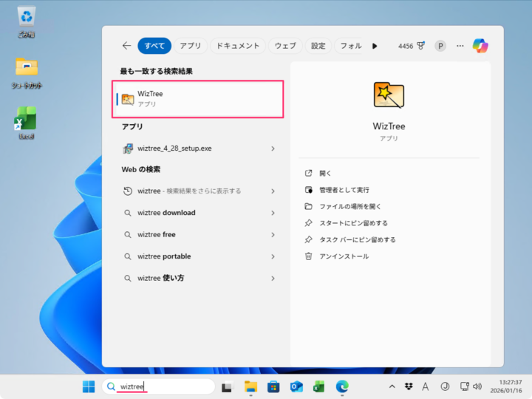Screen dimensions: 532x399
Task: Click the back arrow in search panel
Action: pos(126,46)
